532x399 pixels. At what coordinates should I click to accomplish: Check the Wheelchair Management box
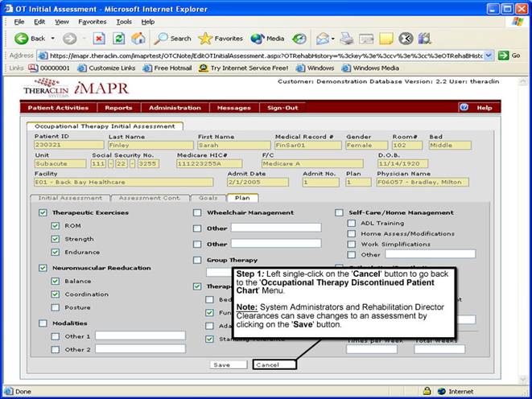198,212
